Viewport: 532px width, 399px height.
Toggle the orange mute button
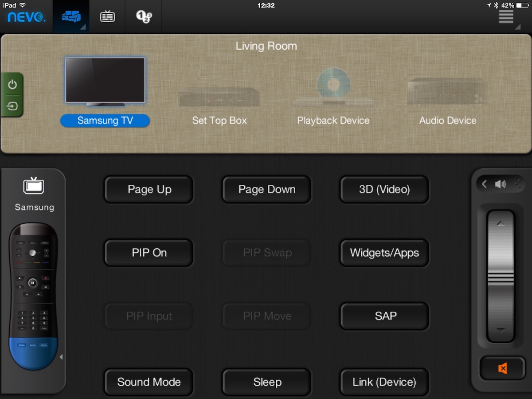[x=502, y=368]
